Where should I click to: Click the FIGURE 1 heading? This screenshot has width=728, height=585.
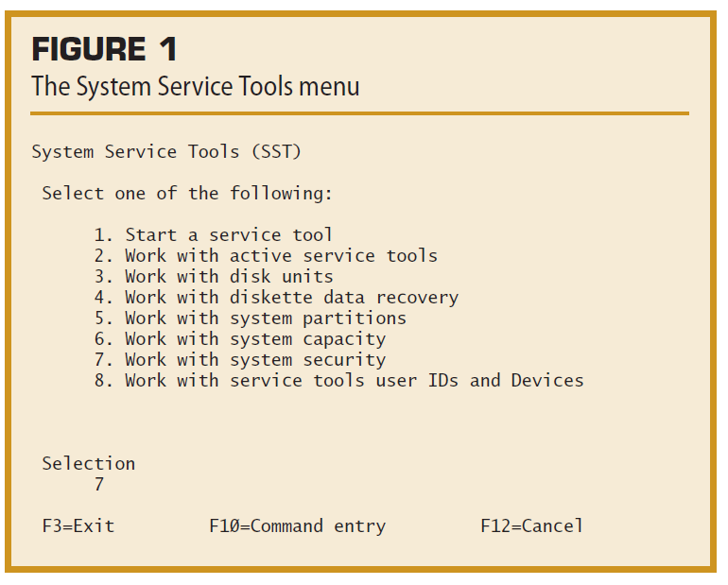tap(104, 49)
